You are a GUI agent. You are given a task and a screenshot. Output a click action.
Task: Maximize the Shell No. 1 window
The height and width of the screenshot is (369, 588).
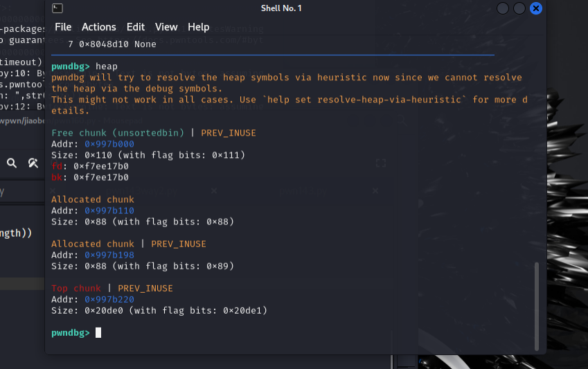tap(519, 8)
